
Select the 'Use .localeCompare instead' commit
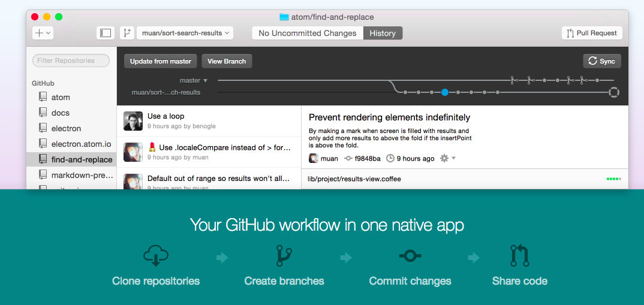coord(209,152)
